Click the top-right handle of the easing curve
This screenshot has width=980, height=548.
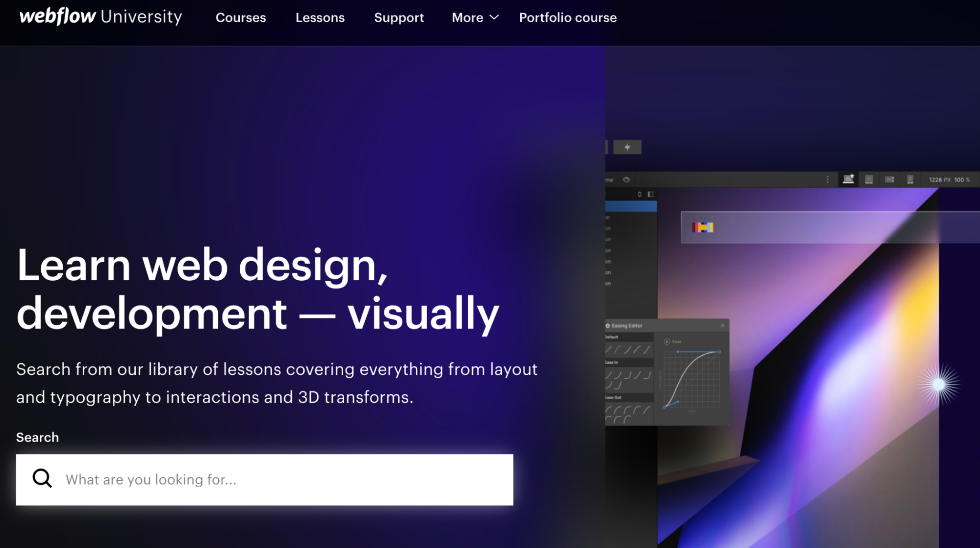719,352
